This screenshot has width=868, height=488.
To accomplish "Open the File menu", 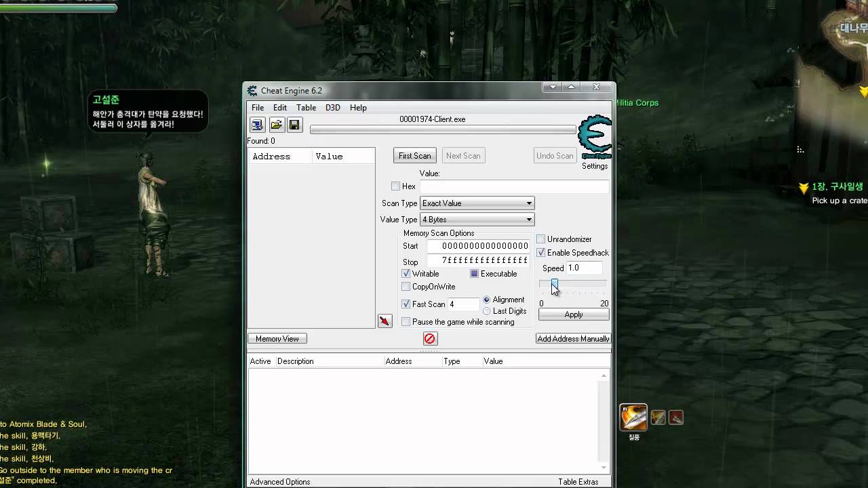I will tap(258, 108).
